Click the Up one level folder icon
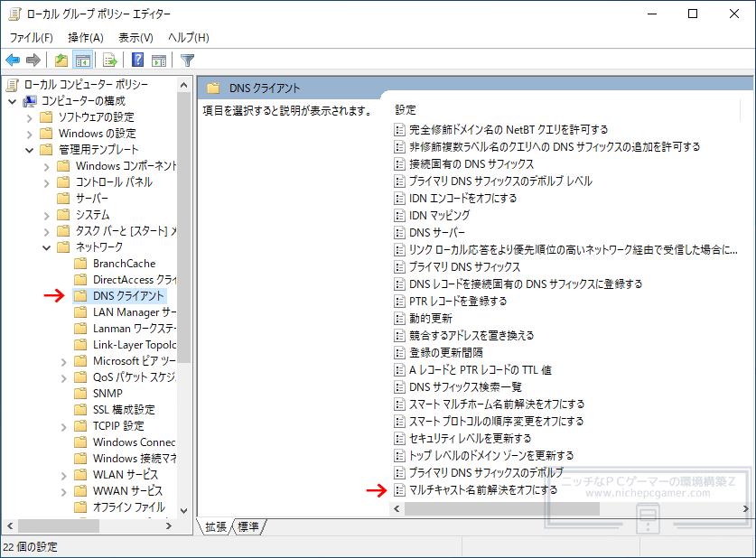The height and width of the screenshot is (558, 756). click(x=61, y=60)
